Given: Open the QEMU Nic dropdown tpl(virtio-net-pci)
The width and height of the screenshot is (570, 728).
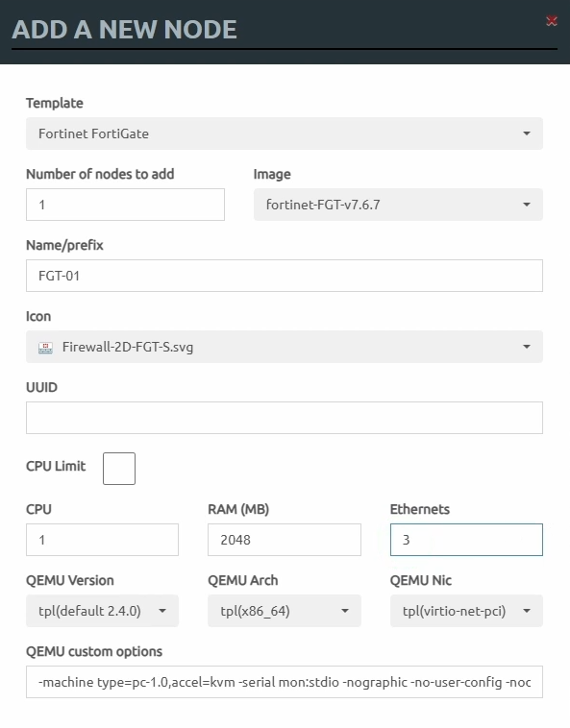Looking at the screenshot, I should click(466, 611).
